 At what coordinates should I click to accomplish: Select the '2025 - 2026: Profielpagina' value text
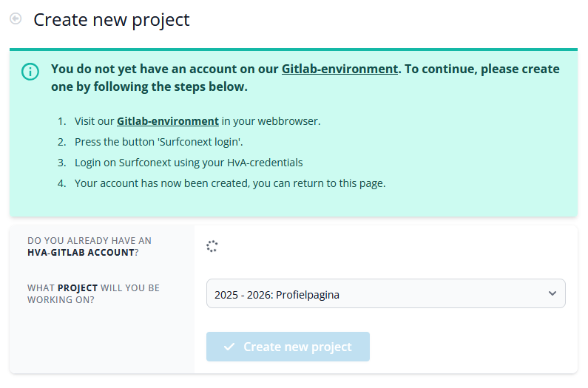tap(277, 295)
